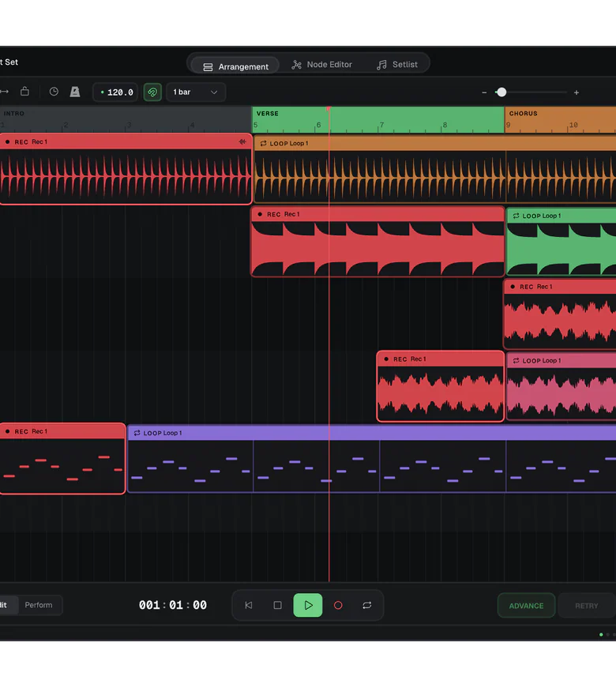This screenshot has height=695, width=616.
Task: Switch to the Setlist tab
Action: [397, 65]
